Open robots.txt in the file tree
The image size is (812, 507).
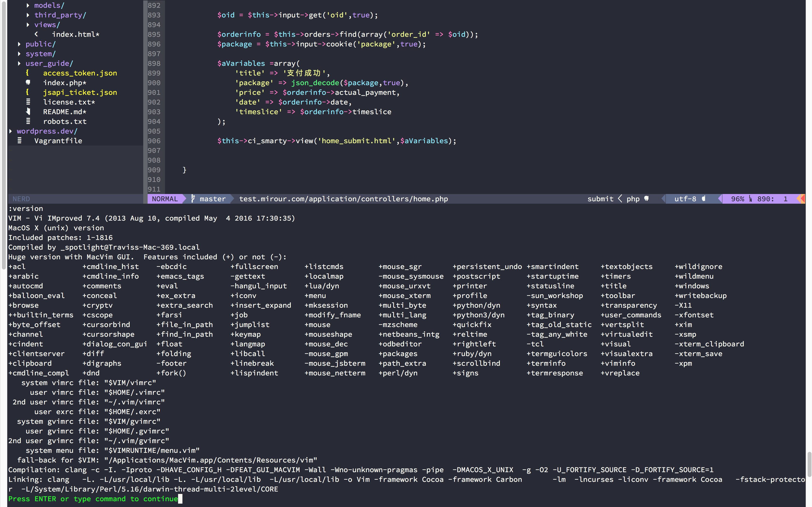tap(65, 122)
